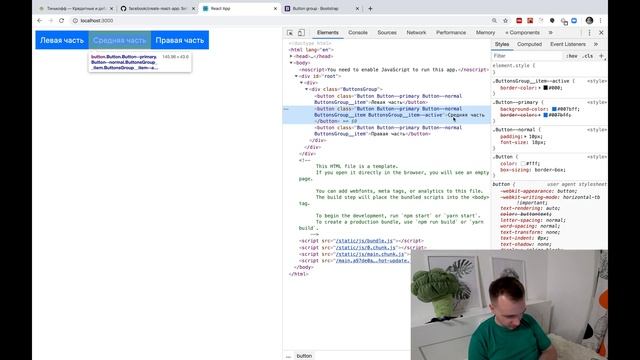Screen dimensions: 640x360
Task: Click the Левая часть button
Action: [x=62, y=40]
